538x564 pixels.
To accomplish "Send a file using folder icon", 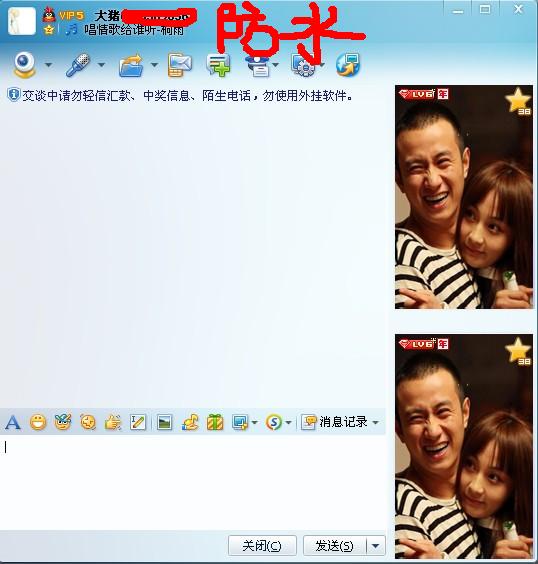I will [x=131, y=65].
